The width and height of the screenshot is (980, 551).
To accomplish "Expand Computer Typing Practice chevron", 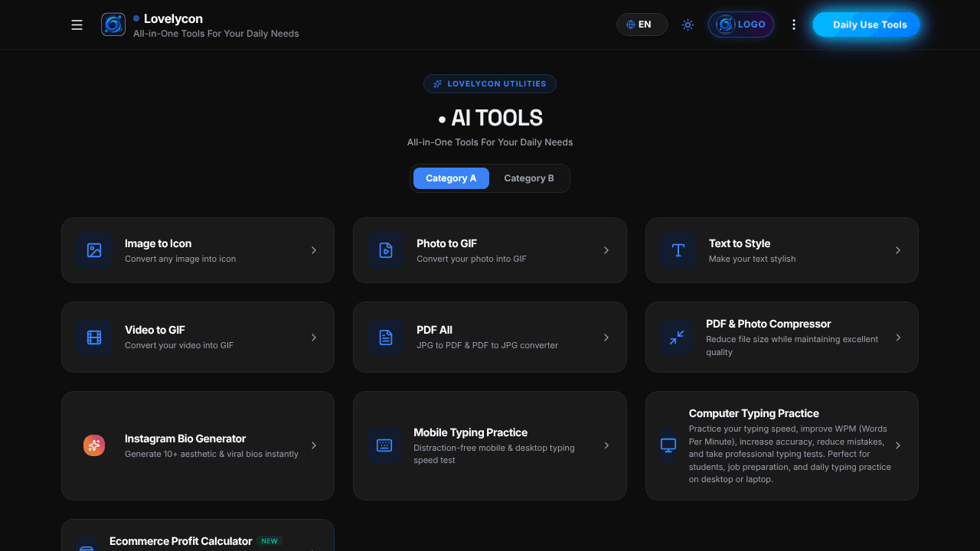I will 898,445.
